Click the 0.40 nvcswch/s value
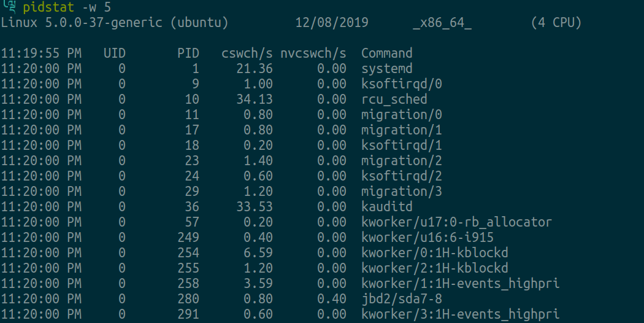 pos(331,298)
